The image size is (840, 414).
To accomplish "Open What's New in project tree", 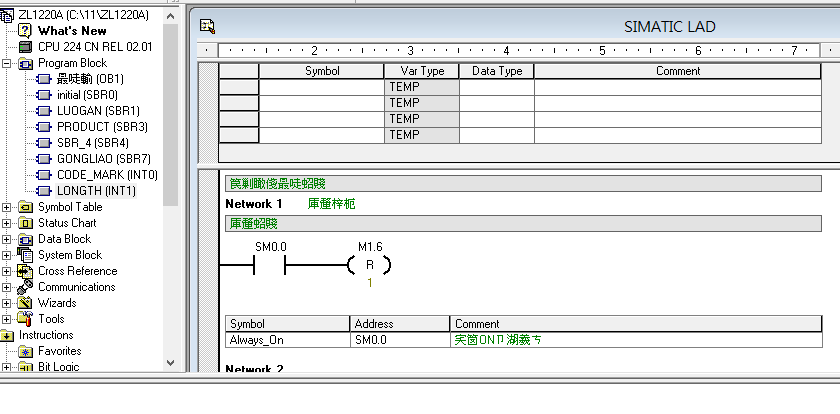I will (71, 31).
